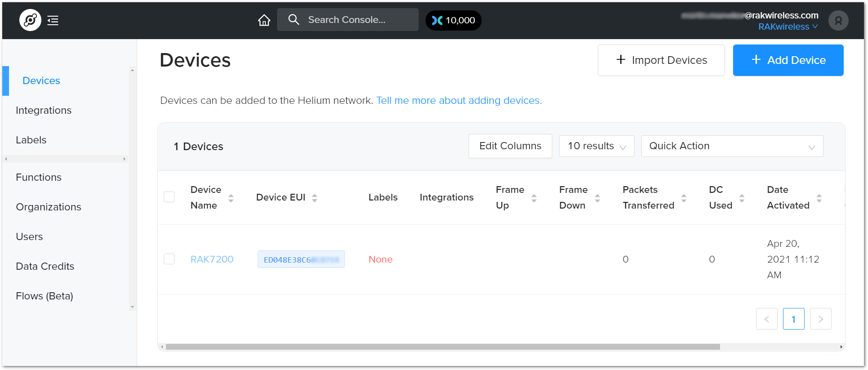The height and width of the screenshot is (370, 868).
Task: Open the adding devices help link
Action: (459, 100)
